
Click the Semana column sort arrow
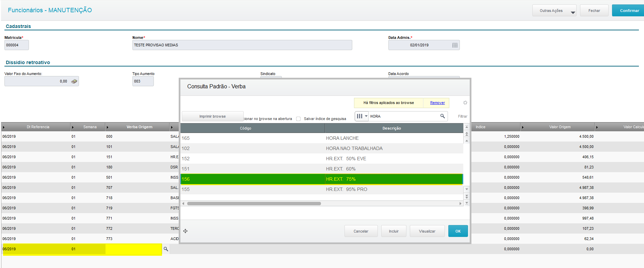[x=73, y=127]
